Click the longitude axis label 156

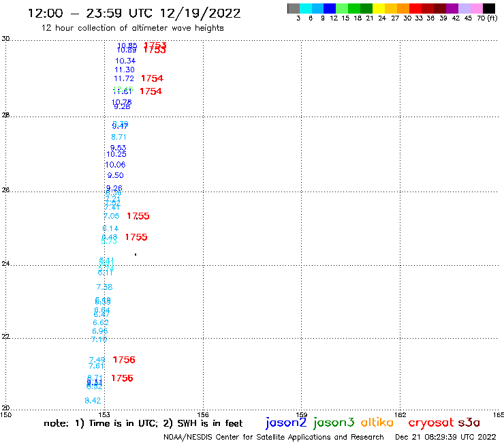(203, 414)
